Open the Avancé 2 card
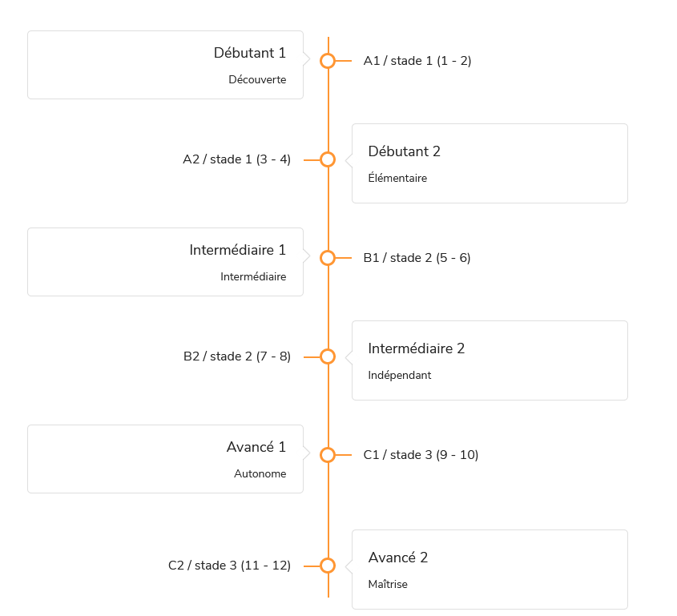The width and height of the screenshot is (677, 616). [x=490, y=570]
